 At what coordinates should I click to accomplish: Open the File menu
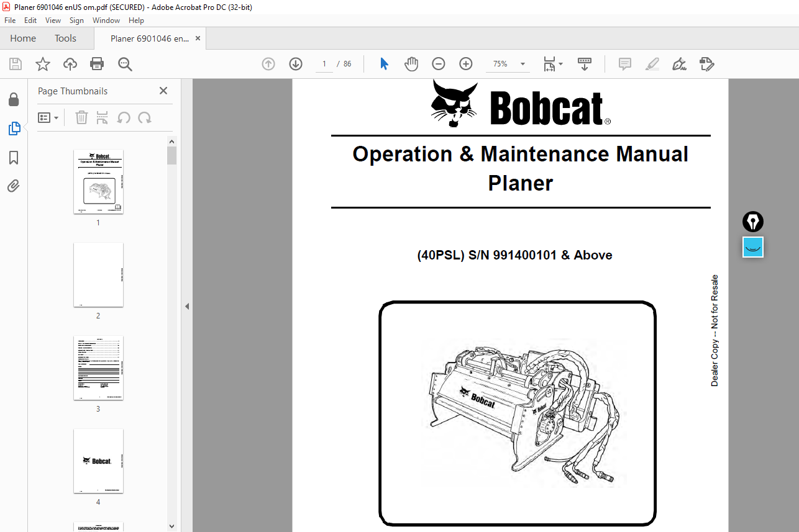10,20
